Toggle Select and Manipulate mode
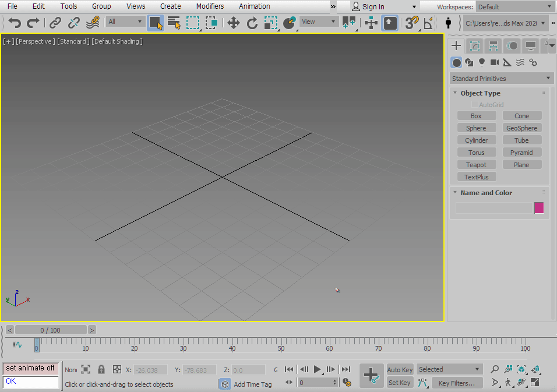 point(371,23)
